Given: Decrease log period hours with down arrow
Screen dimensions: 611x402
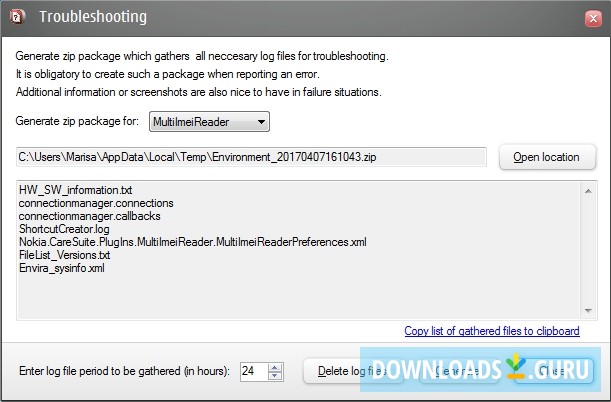Looking at the screenshot, I should click(x=275, y=376).
